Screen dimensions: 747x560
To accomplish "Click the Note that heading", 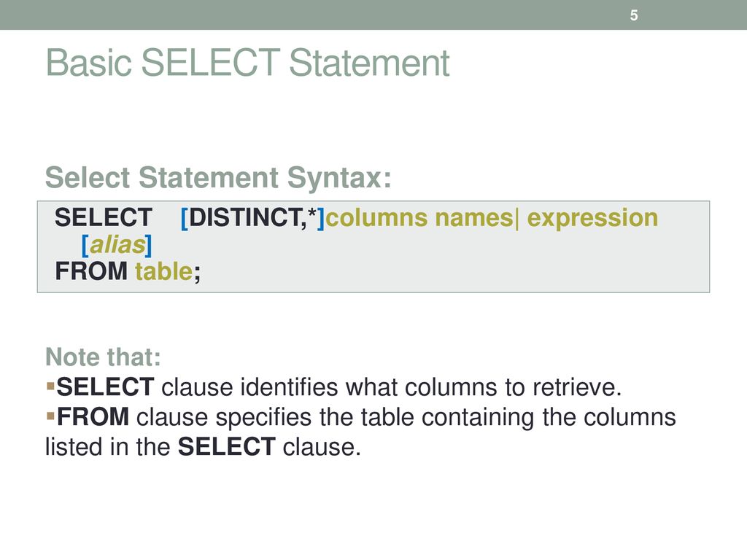I will (x=104, y=357).
